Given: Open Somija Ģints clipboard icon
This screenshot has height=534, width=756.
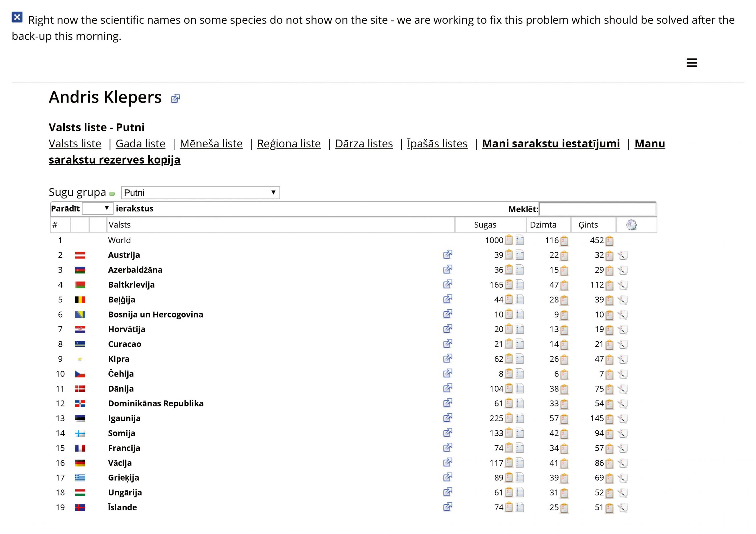Looking at the screenshot, I should click(x=610, y=434).
